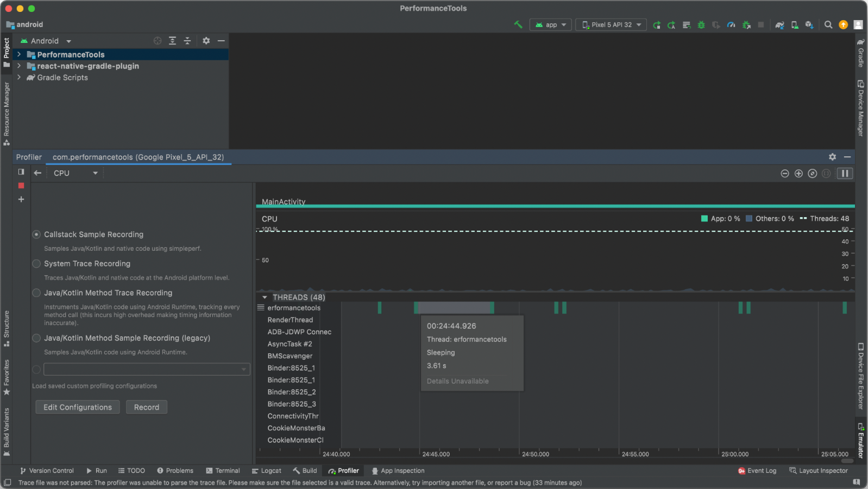Viewport: 868px width, 489px height.
Task: Zoom in the profiler timeline
Action: pos(798,174)
